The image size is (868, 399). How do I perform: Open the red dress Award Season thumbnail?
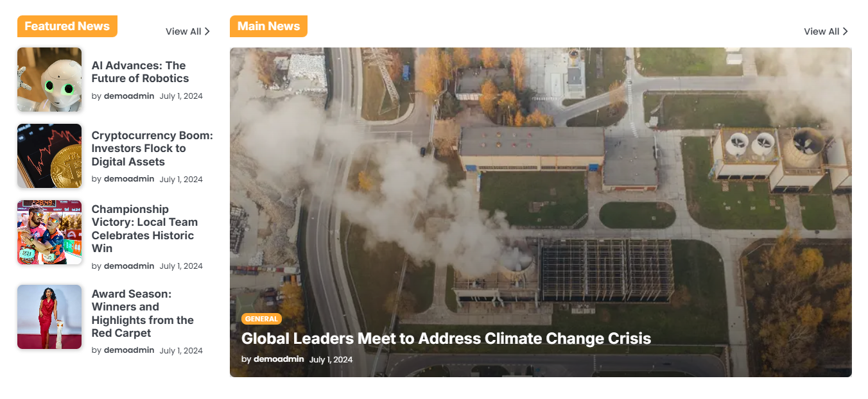pos(49,317)
